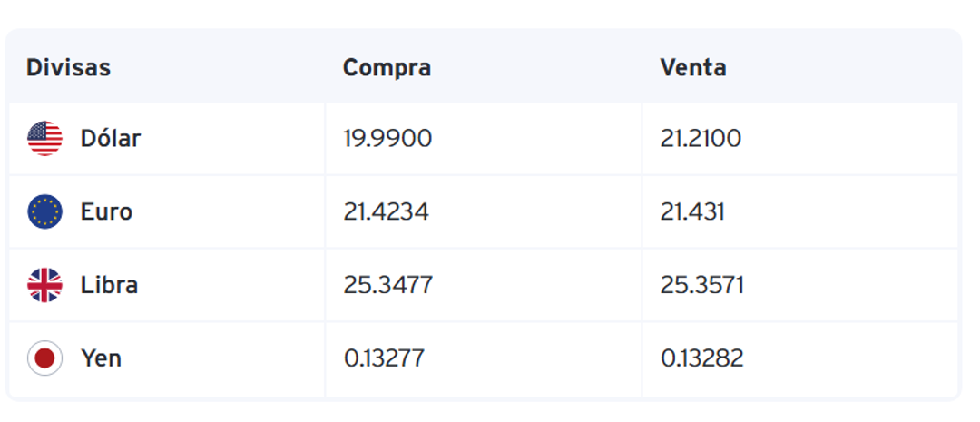Click Yen compra value 0.13277

coord(384,358)
